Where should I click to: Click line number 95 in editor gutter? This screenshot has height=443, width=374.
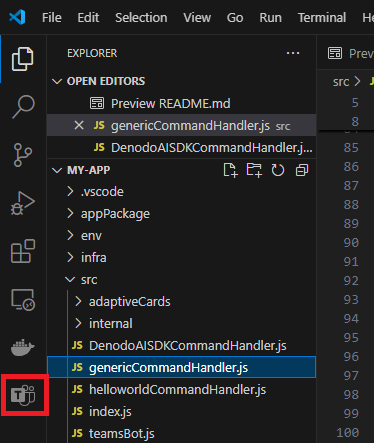click(351, 337)
